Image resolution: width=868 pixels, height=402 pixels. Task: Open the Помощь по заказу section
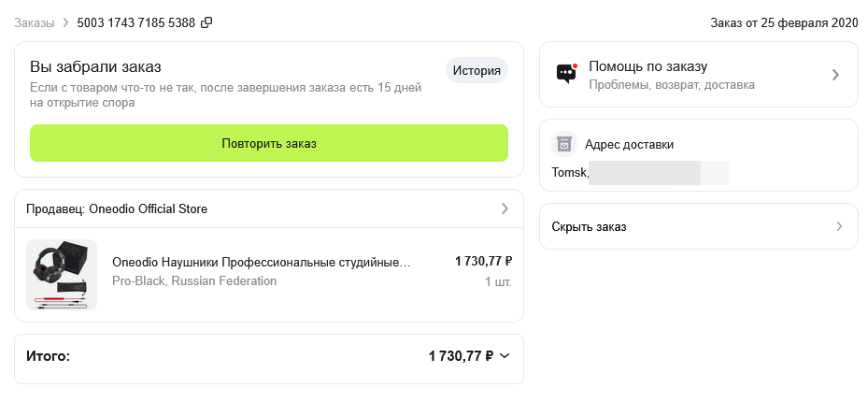699,75
